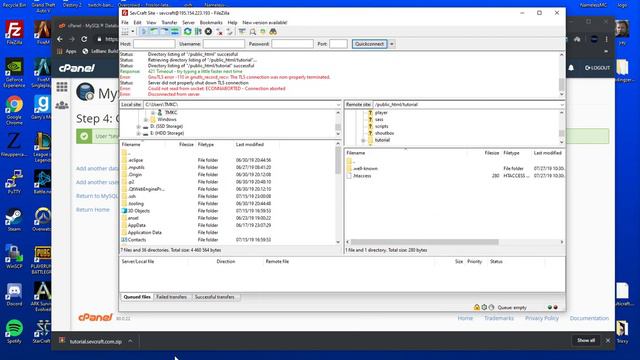The height and width of the screenshot is (360, 640).
Task: Open Remote site path dropdown
Action: tap(562, 105)
